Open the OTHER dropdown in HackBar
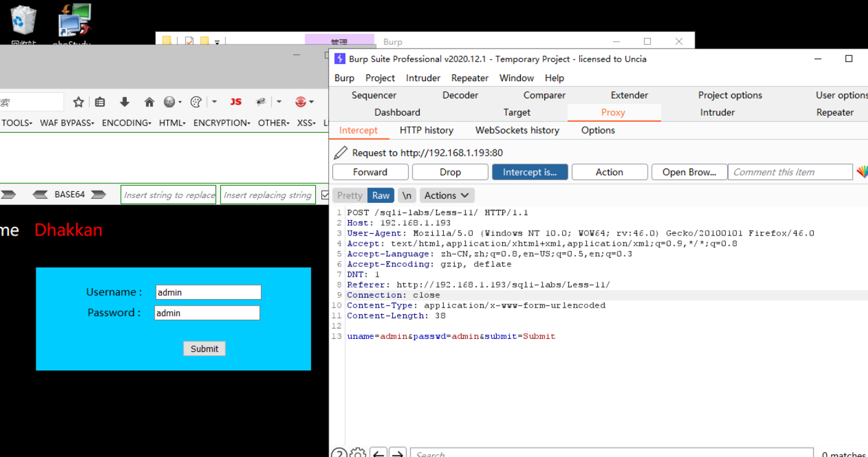 click(x=274, y=123)
